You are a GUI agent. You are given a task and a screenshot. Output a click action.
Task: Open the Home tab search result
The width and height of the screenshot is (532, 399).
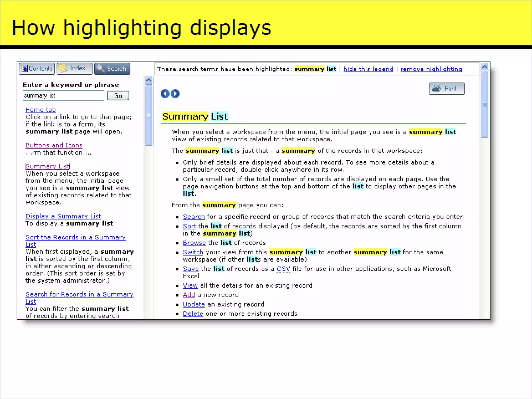click(x=41, y=110)
